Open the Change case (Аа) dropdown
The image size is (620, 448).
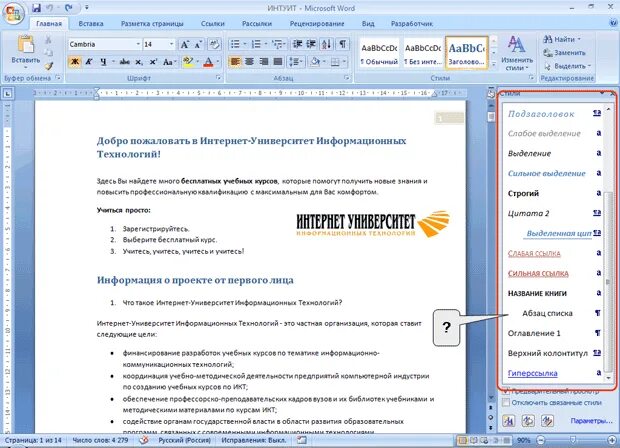(169, 62)
